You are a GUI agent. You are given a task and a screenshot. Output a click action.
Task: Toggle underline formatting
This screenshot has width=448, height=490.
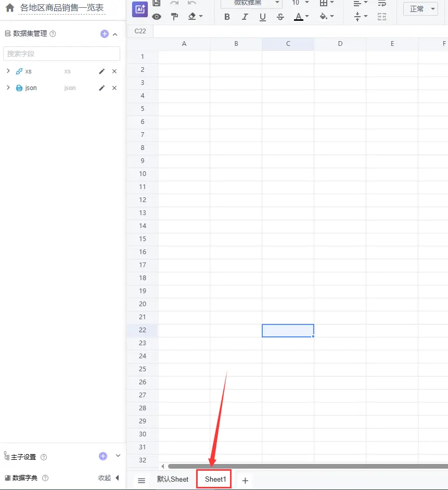pyautogui.click(x=263, y=17)
